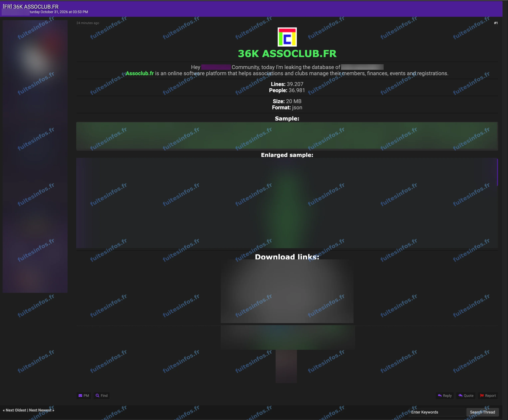Viewport: 508px width, 420px height.
Task: Click the blurred sample code block
Action: click(287, 136)
